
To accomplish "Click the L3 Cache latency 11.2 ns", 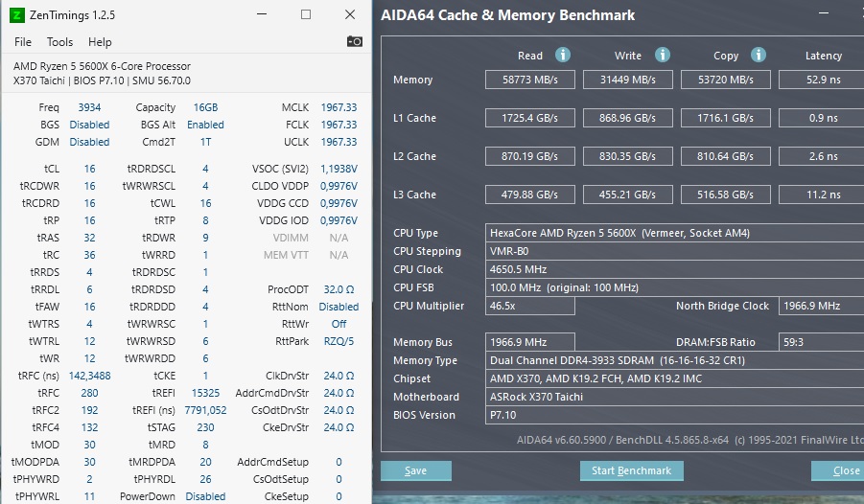I will (822, 195).
